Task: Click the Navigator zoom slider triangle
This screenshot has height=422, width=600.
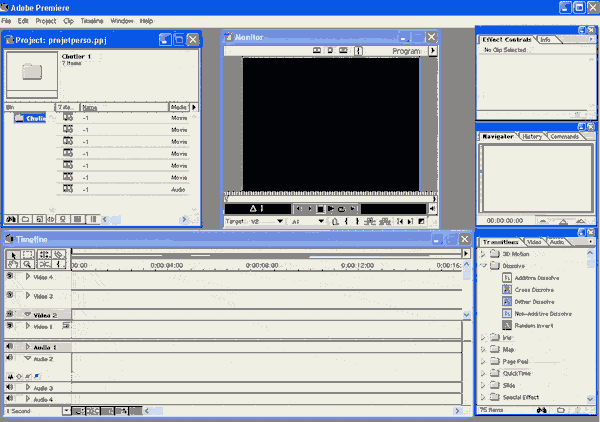Action: click(563, 222)
